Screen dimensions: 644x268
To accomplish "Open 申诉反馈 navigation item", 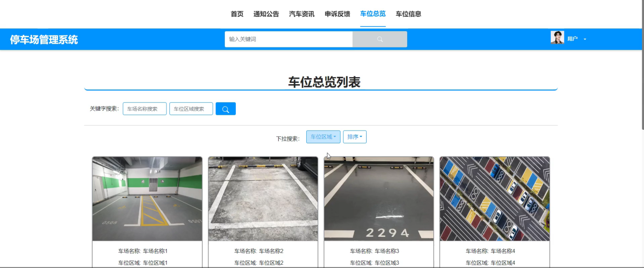I will (x=337, y=14).
